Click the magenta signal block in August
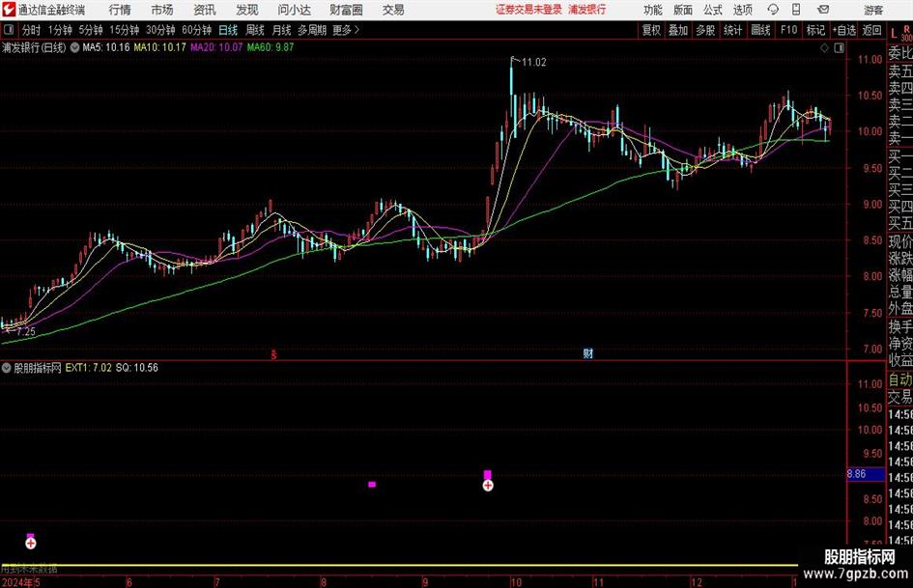 pos(372,485)
